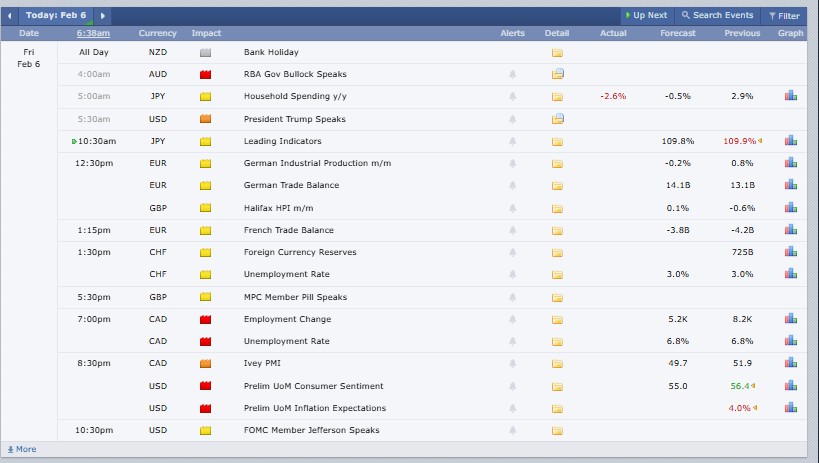Open graph for Household Spending y/y
This screenshot has height=463, width=819.
click(x=790, y=96)
